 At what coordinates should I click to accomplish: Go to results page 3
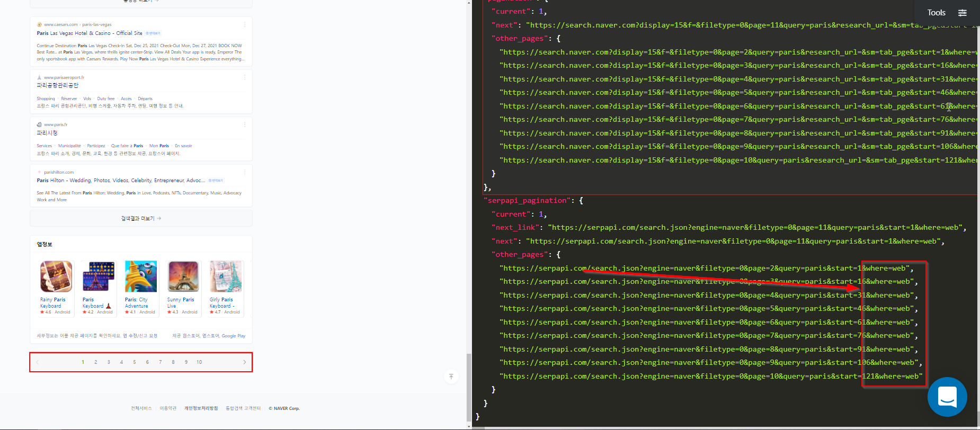(109, 362)
